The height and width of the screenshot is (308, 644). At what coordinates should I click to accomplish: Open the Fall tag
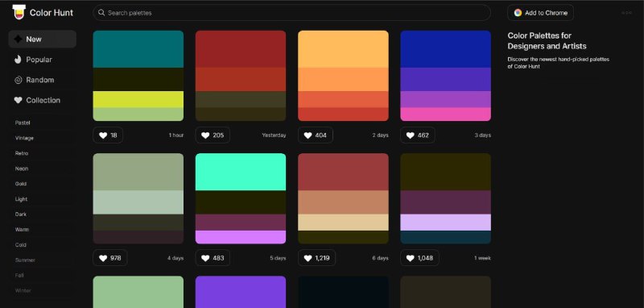pos(19,275)
